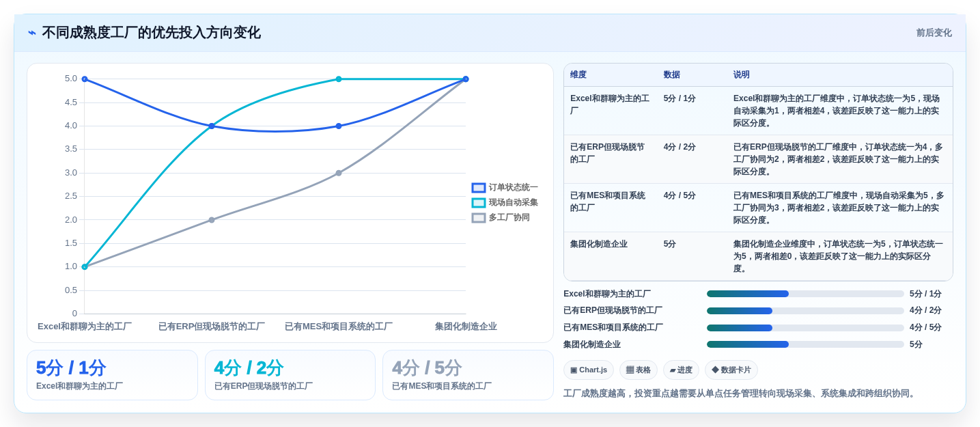The height and width of the screenshot is (427, 980).
Task: Open the 4分 / 5分 summary card
Action: (x=468, y=375)
